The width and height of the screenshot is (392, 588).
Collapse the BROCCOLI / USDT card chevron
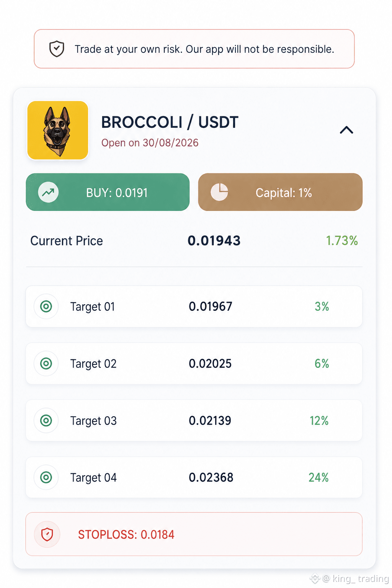346,130
